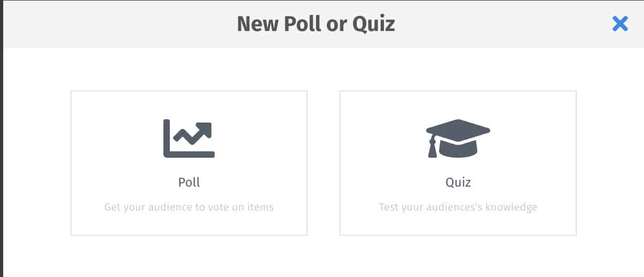
Task: Click the Quiz graduation cap icon
Action: [458, 138]
